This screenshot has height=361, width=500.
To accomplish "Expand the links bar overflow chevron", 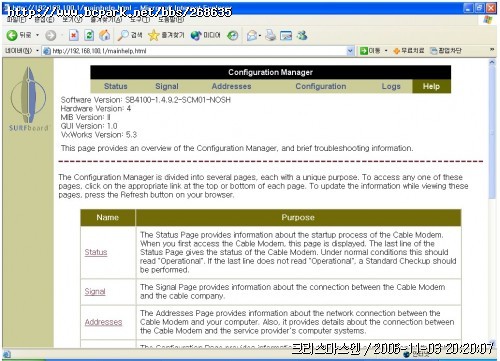I will 492,50.
